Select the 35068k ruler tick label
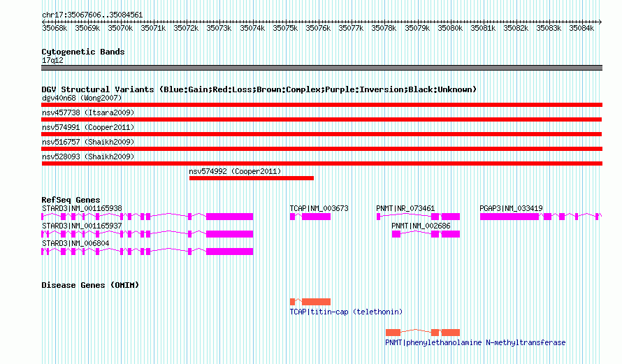Viewport: 622px width, 364px height. (x=55, y=28)
